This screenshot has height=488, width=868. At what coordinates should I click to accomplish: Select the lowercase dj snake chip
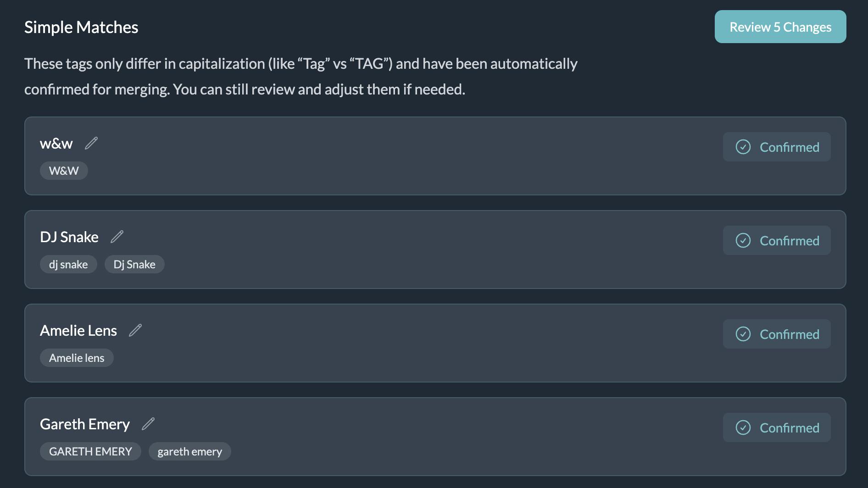tap(68, 264)
